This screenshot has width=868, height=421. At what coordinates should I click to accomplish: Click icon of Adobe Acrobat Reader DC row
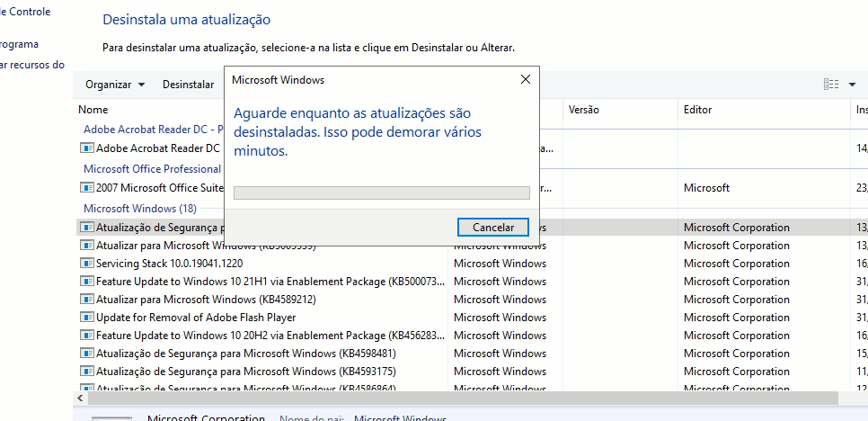click(87, 148)
